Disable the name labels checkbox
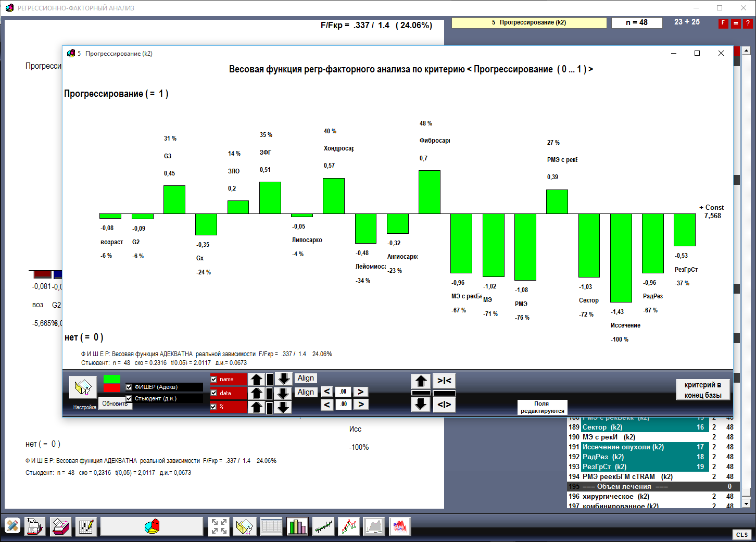The height and width of the screenshot is (542, 756). tap(213, 379)
